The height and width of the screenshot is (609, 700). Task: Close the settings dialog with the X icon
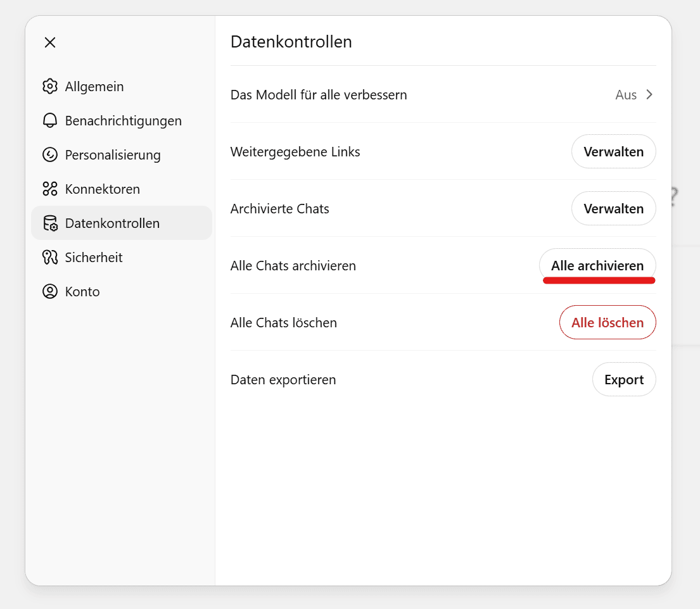tap(50, 42)
